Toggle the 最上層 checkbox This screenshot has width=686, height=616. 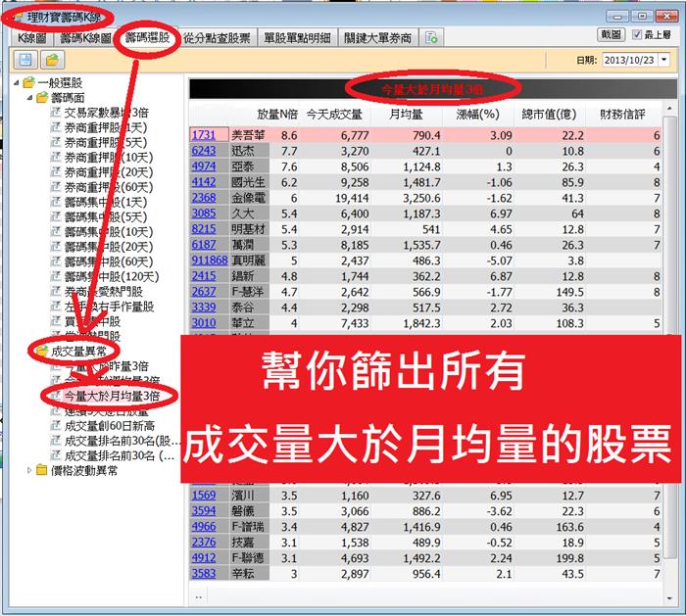[x=637, y=34]
